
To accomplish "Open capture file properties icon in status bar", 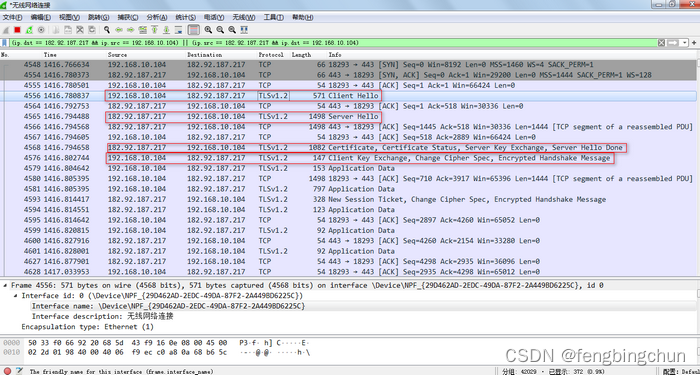I will [x=19, y=371].
